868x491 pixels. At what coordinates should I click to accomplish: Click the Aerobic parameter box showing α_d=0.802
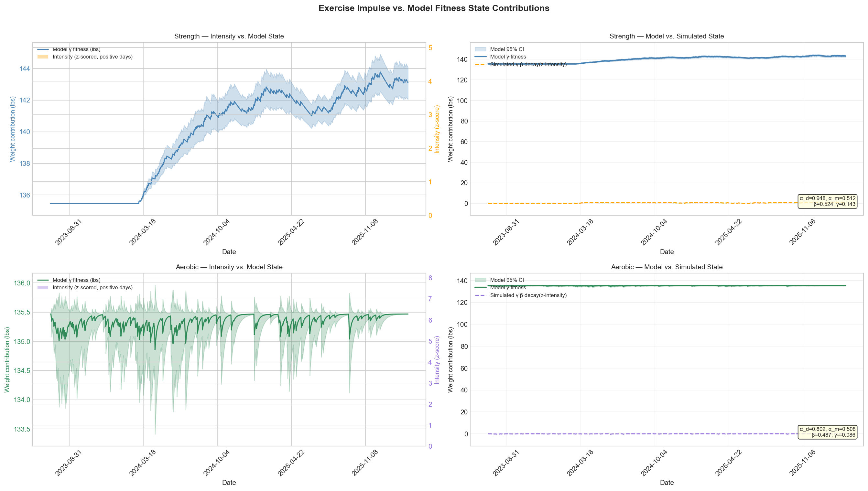click(x=827, y=432)
